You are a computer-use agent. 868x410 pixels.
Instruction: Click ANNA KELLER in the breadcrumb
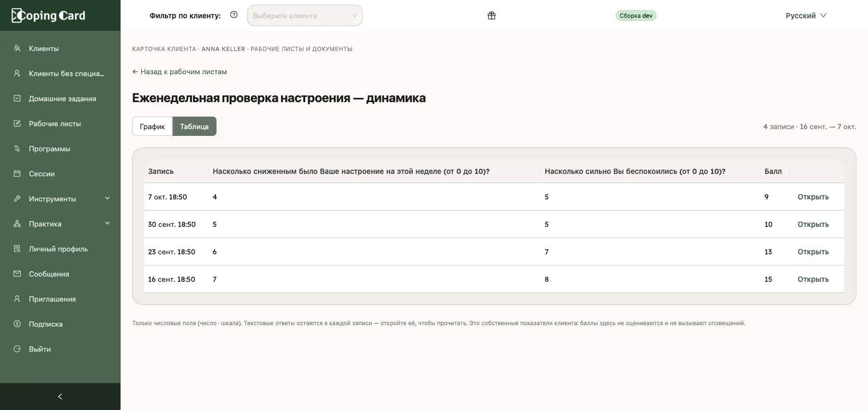[223, 49]
